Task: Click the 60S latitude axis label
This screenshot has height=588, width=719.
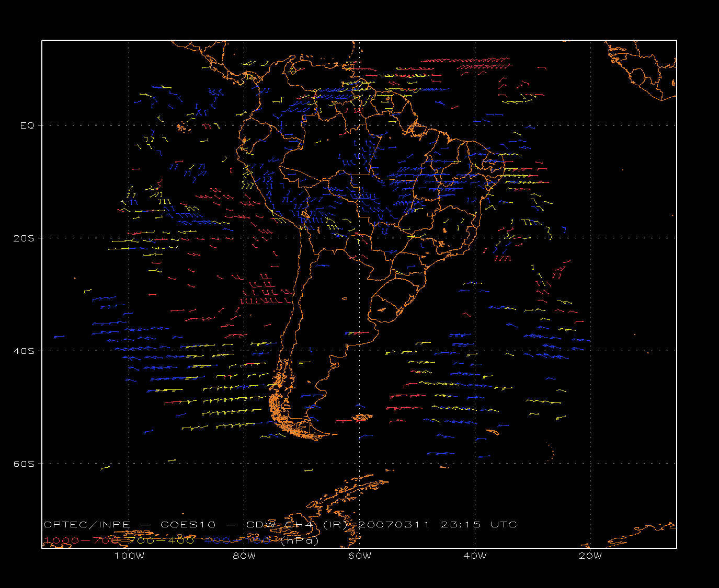Action: pyautogui.click(x=24, y=464)
